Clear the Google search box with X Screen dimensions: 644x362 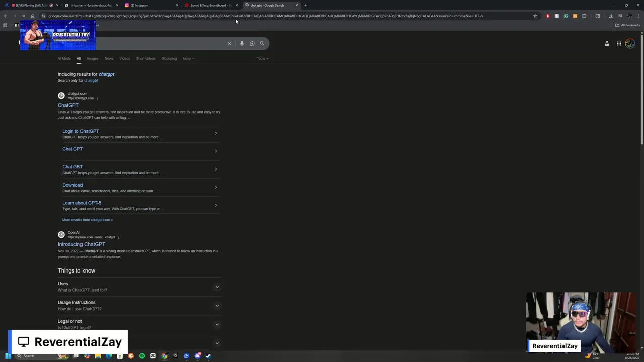pyautogui.click(x=229, y=43)
